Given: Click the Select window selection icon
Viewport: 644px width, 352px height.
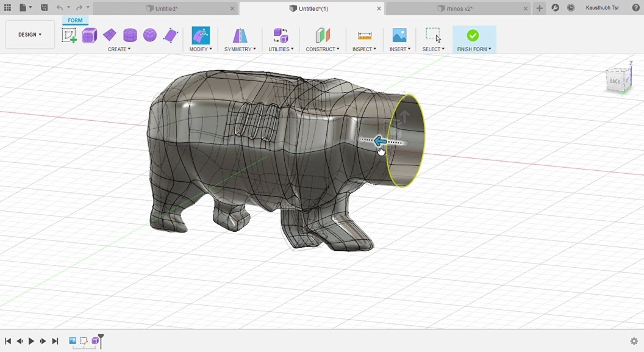Looking at the screenshot, I should tap(433, 35).
